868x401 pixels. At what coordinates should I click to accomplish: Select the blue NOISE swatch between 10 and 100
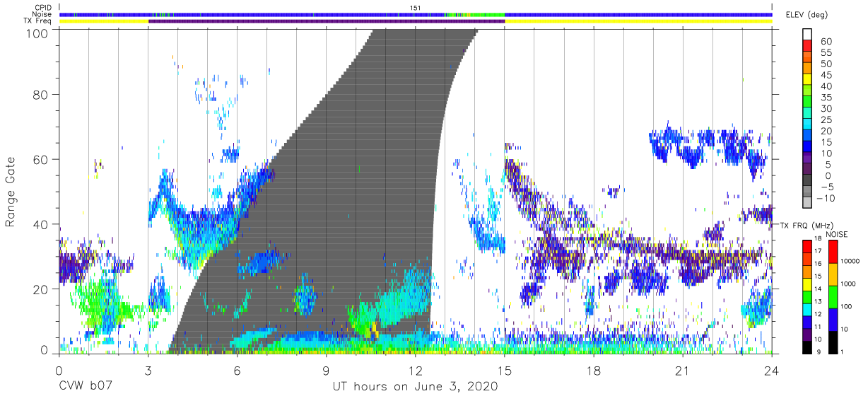click(x=832, y=318)
